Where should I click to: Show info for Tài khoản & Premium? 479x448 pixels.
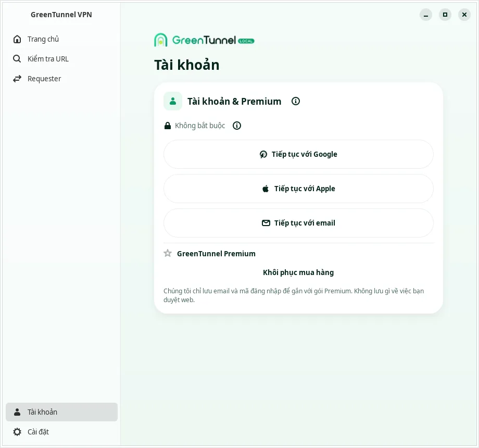click(x=296, y=101)
